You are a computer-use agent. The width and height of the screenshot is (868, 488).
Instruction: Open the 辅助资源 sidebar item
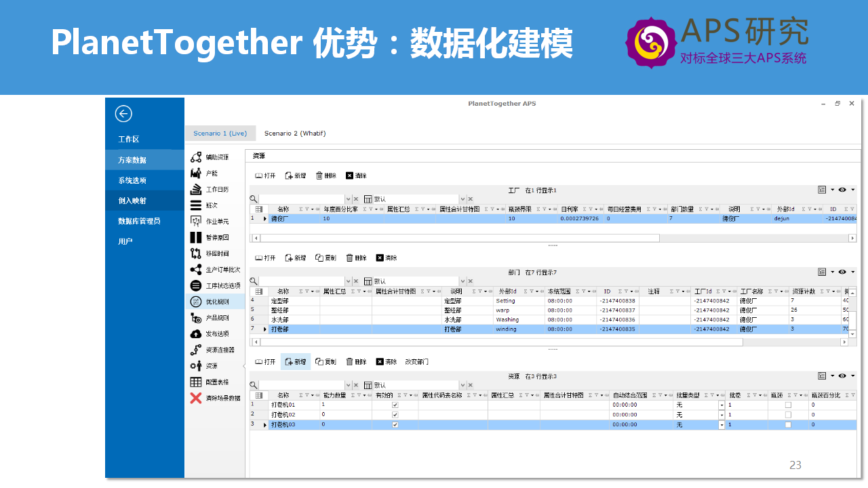tap(210, 157)
